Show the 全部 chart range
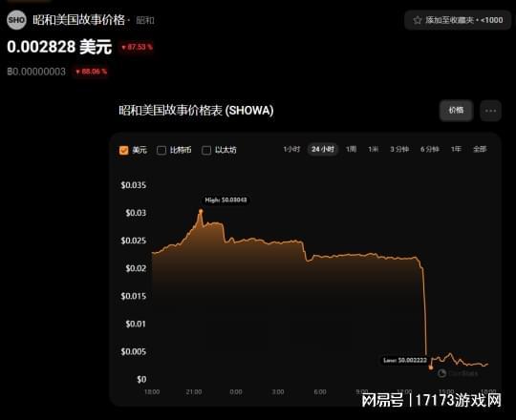This screenshot has height=420, width=516. tap(480, 149)
